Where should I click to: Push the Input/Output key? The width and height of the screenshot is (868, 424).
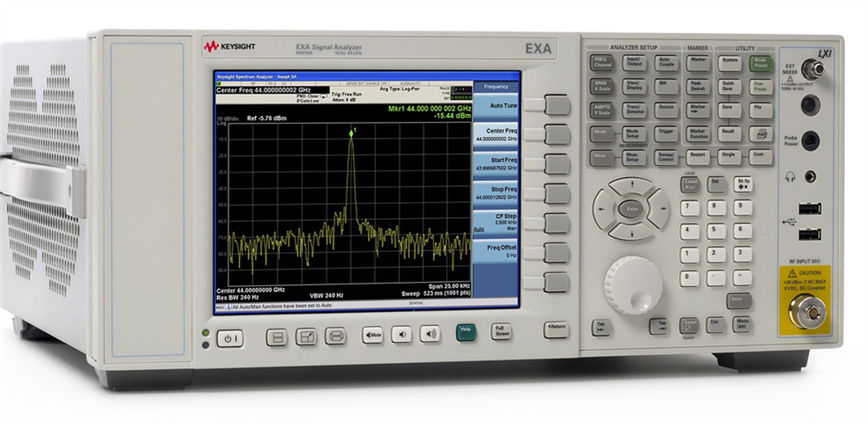pos(633,63)
